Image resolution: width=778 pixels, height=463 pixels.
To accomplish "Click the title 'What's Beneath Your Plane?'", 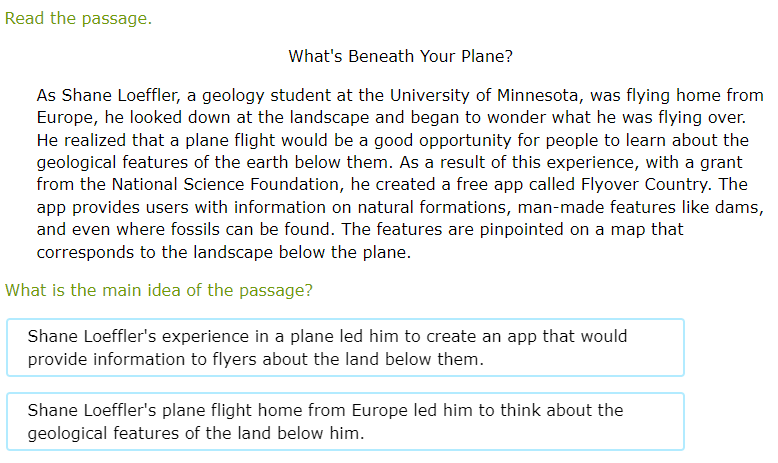I will (x=400, y=56).
